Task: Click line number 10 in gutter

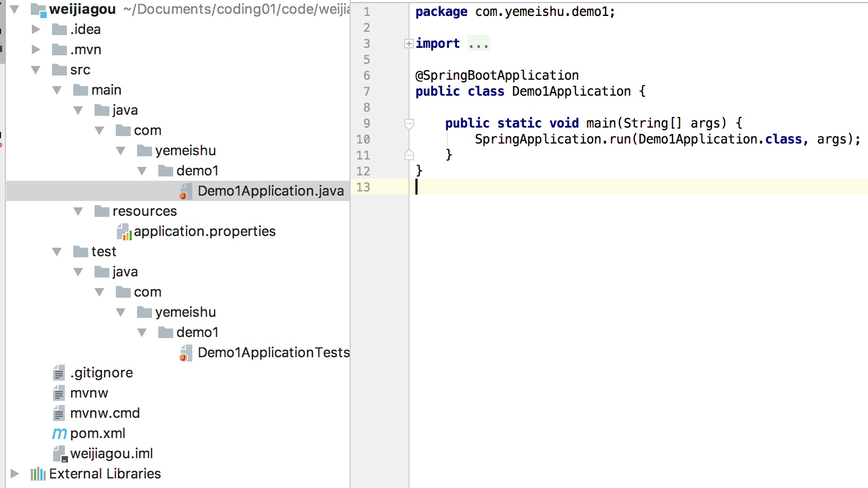Action: [363, 139]
